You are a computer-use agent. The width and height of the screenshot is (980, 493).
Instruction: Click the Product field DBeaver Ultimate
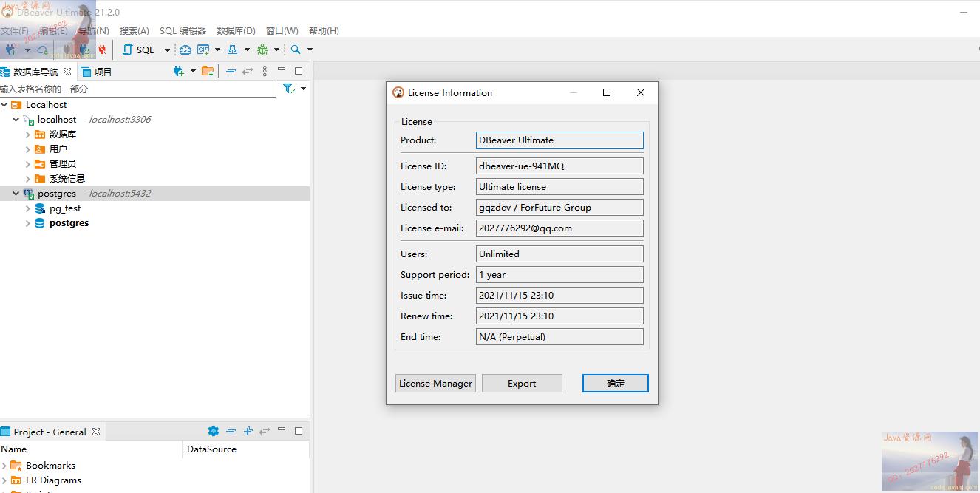coord(559,140)
